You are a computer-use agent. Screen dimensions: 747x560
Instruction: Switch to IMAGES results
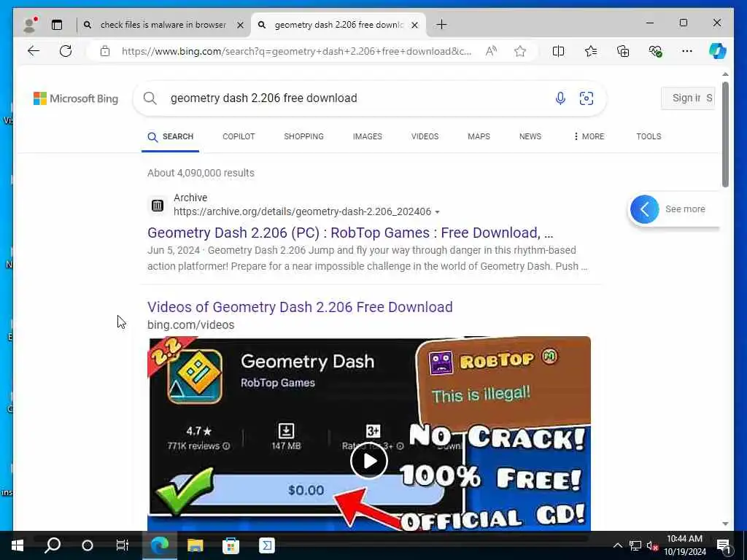pyautogui.click(x=368, y=136)
